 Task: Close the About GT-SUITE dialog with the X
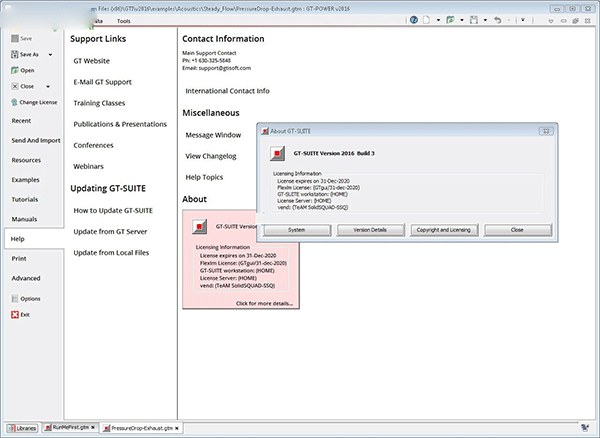pyautogui.click(x=546, y=131)
